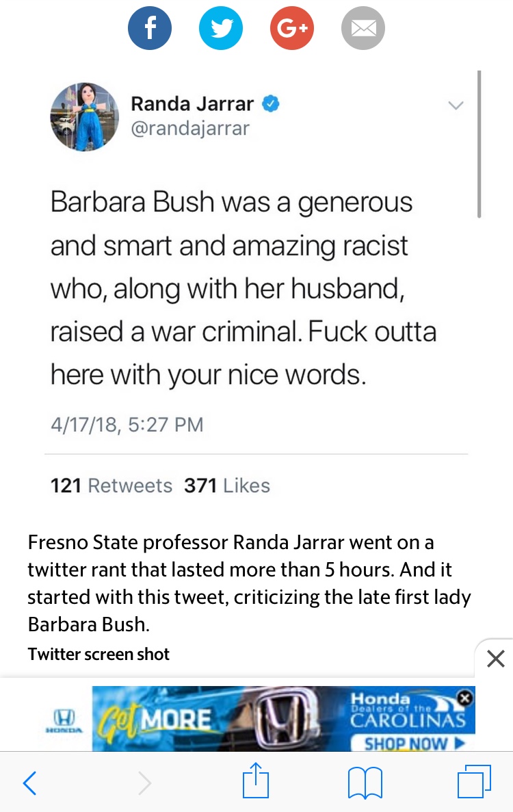Expand tweet options chevron
This screenshot has width=513, height=812.
[456, 105]
